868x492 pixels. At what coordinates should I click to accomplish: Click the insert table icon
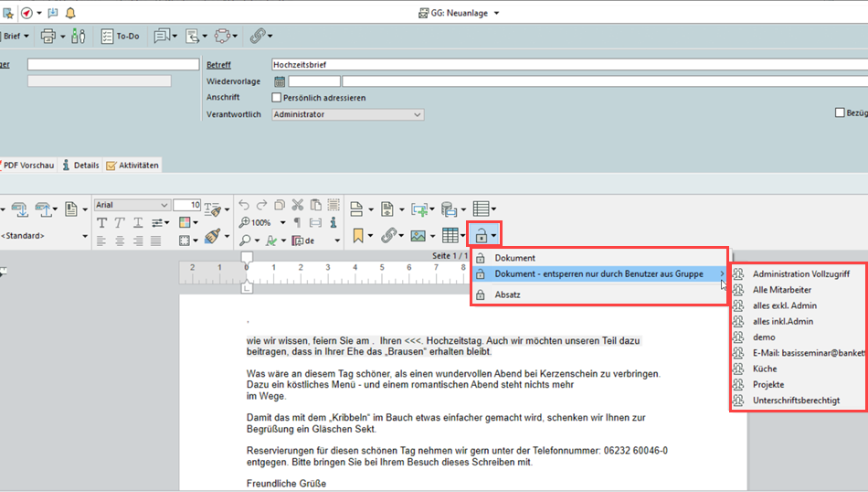click(x=449, y=236)
